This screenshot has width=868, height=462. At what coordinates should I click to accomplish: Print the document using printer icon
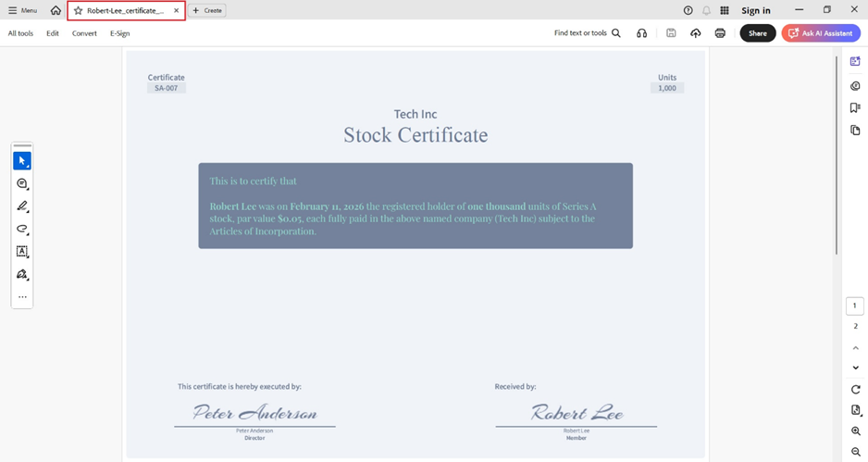(720, 33)
